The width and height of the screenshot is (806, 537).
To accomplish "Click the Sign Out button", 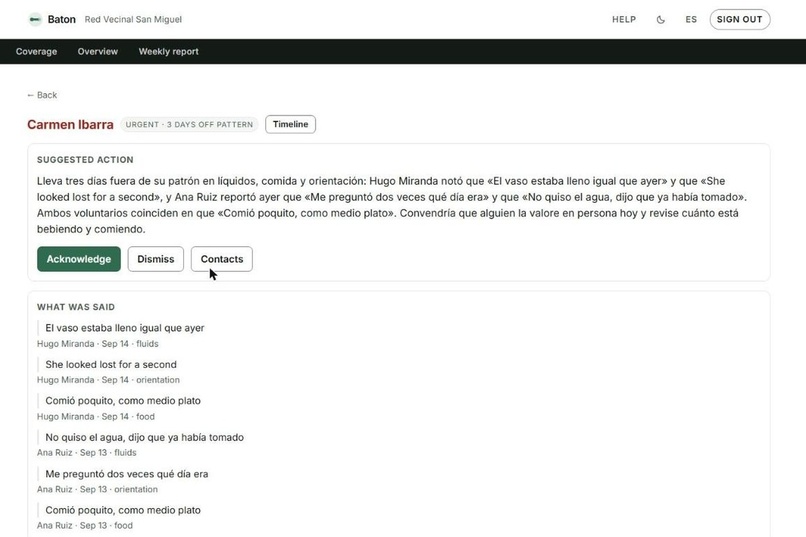I will click(x=740, y=20).
